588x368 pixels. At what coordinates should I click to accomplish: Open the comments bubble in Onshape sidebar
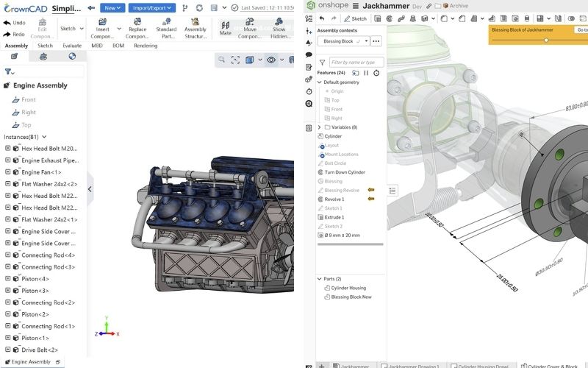(309, 54)
